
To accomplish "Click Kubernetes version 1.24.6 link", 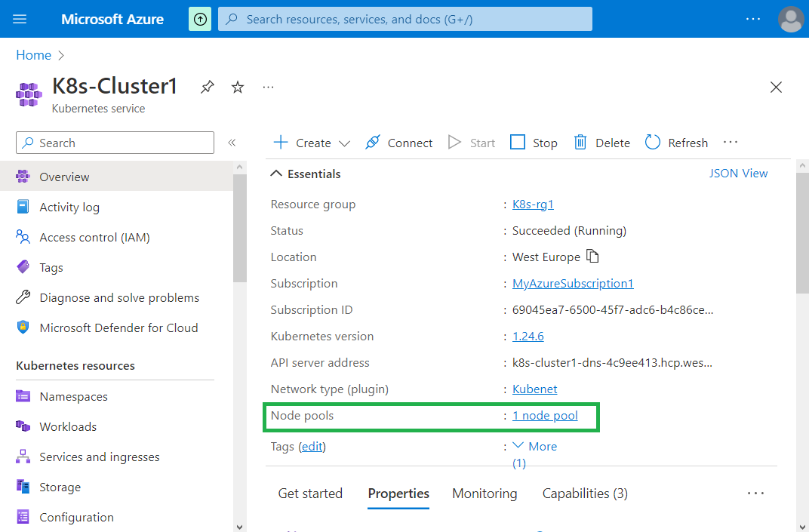I will 528,337.
